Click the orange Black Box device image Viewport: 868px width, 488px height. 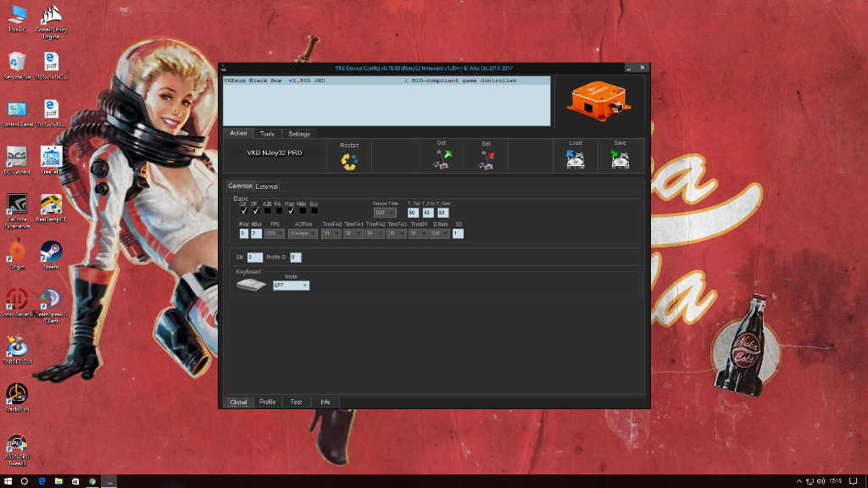click(599, 103)
